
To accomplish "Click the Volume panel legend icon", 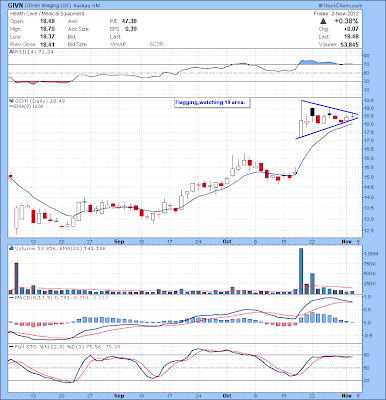I will (11, 248).
